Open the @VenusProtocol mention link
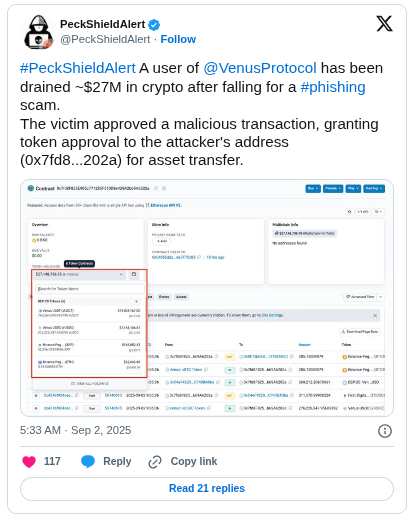Image resolution: width=414 pixels, height=521 pixels. (260, 68)
